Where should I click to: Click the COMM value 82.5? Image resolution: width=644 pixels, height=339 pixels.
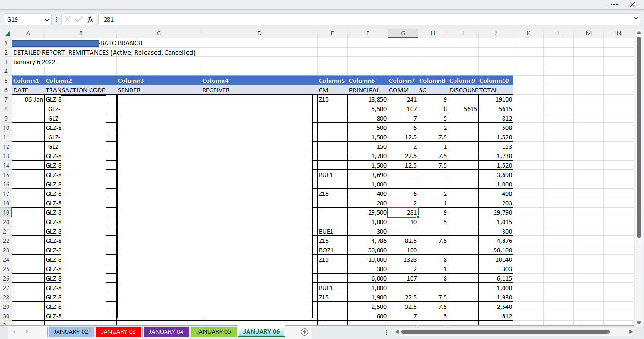[x=403, y=241]
